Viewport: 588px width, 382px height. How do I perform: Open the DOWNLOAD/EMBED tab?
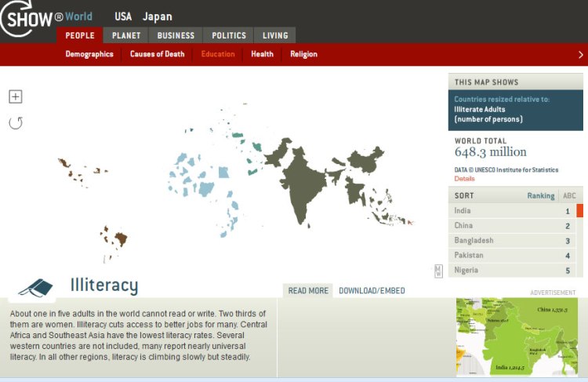372,291
